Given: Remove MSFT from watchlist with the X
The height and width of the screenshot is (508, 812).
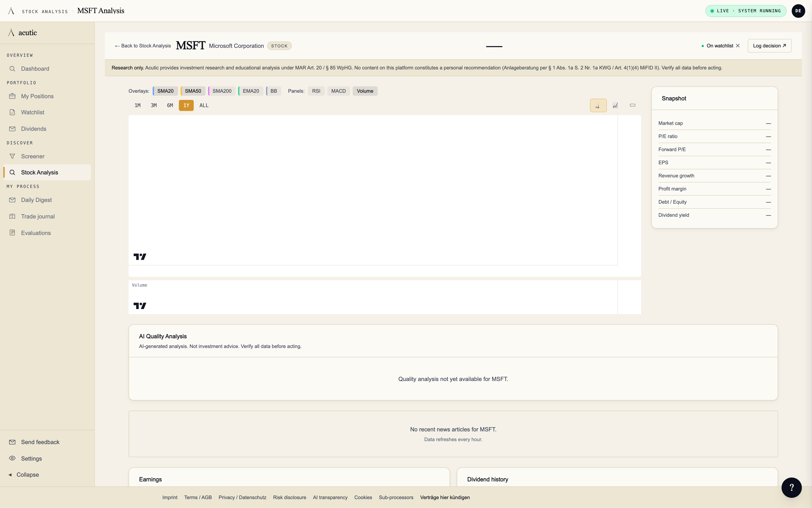Looking at the screenshot, I should pos(738,46).
